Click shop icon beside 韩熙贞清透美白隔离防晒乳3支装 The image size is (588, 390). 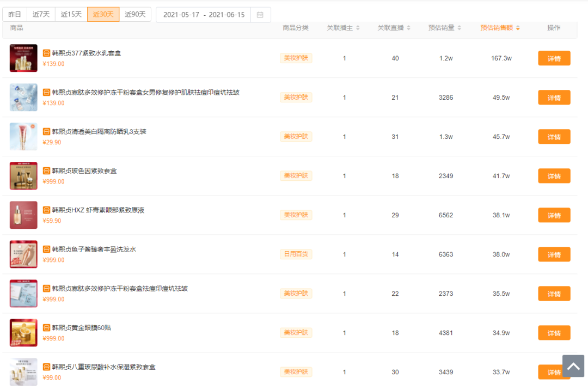pos(46,132)
